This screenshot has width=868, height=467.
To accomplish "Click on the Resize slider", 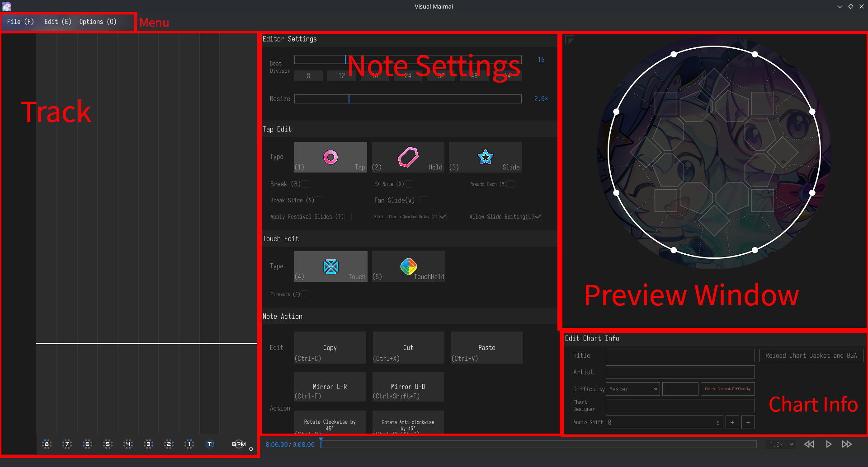I will click(407, 99).
